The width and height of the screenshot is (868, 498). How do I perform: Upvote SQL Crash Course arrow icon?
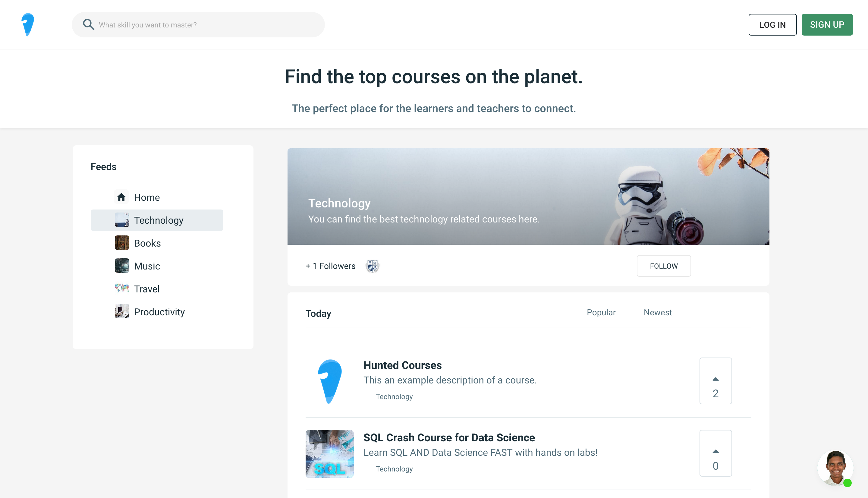pos(715,452)
